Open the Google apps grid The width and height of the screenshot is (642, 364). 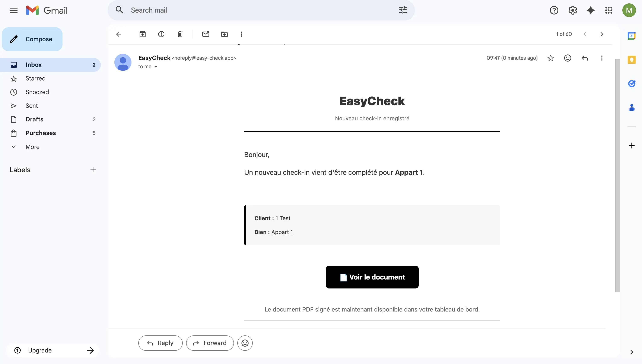609,10
